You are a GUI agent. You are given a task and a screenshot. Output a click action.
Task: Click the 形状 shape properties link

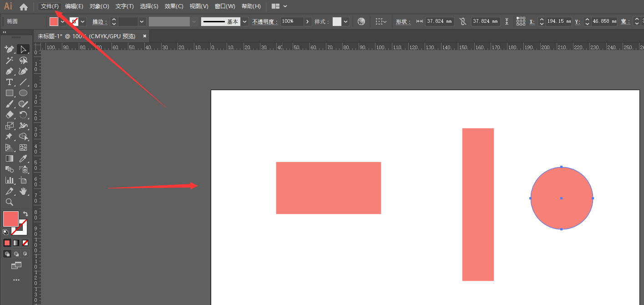coord(403,21)
